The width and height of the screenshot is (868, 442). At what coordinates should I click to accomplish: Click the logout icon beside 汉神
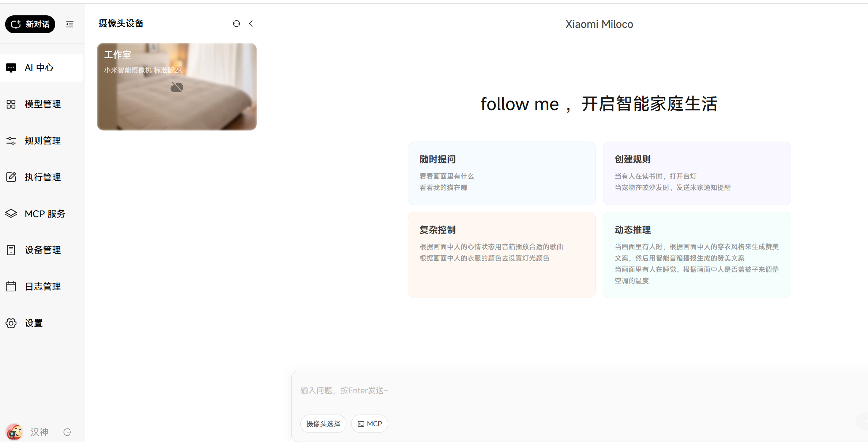coord(67,432)
